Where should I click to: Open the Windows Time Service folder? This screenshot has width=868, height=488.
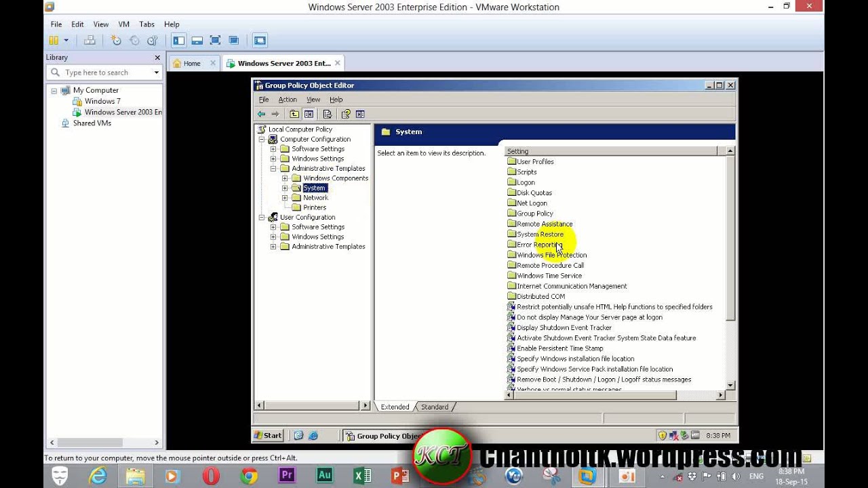(549, 276)
